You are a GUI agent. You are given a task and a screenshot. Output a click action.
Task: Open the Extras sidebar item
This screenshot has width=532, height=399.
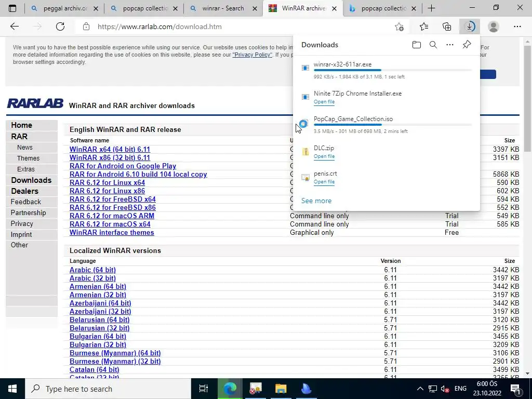pos(26,169)
